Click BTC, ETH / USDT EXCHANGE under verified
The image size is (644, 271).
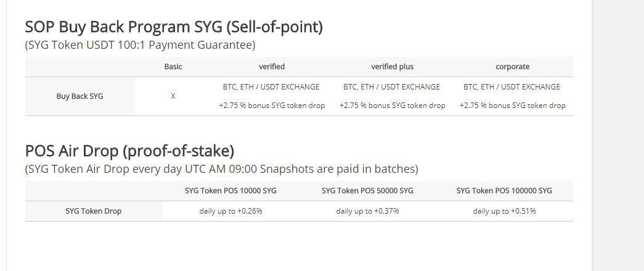point(271,87)
